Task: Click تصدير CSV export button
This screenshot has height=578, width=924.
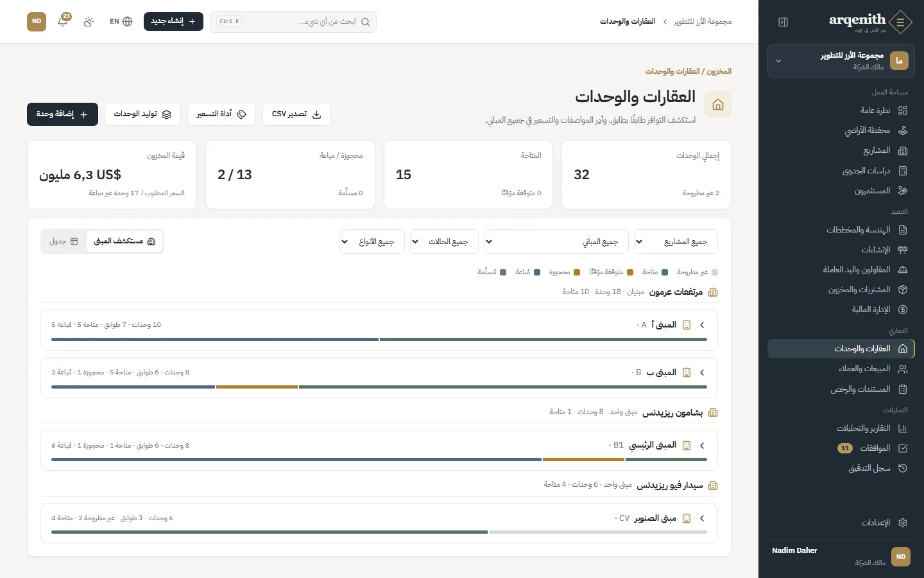Action: [296, 114]
